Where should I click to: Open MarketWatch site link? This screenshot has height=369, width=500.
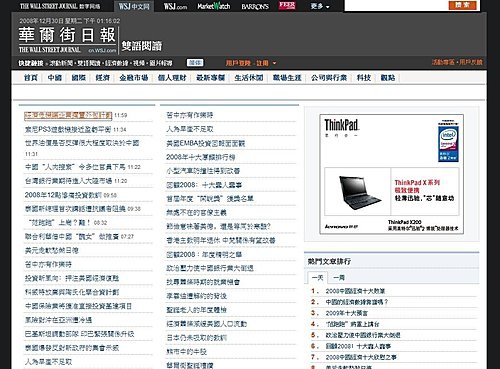tap(214, 6)
